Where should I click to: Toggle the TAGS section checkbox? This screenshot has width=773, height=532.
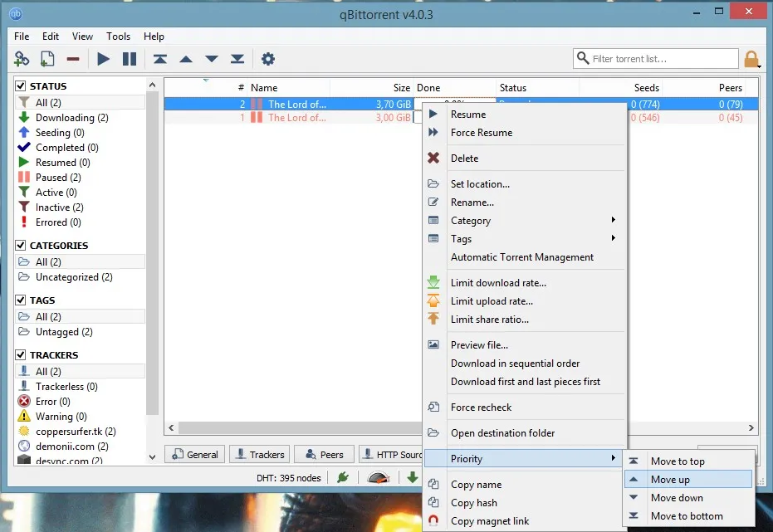(x=21, y=300)
